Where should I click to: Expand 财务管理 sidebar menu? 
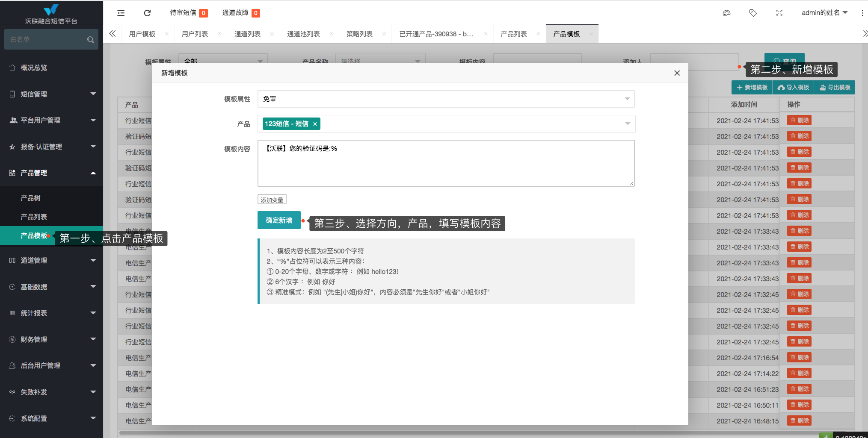(51, 339)
